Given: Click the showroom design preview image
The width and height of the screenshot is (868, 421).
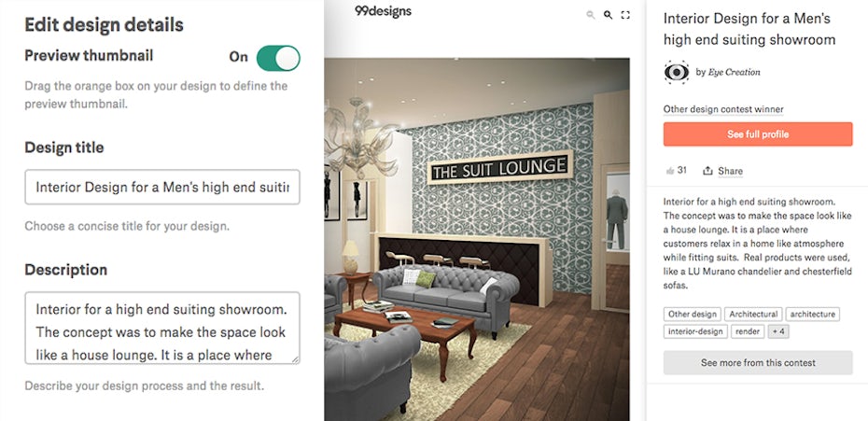Looking at the screenshot, I should tap(477, 239).
